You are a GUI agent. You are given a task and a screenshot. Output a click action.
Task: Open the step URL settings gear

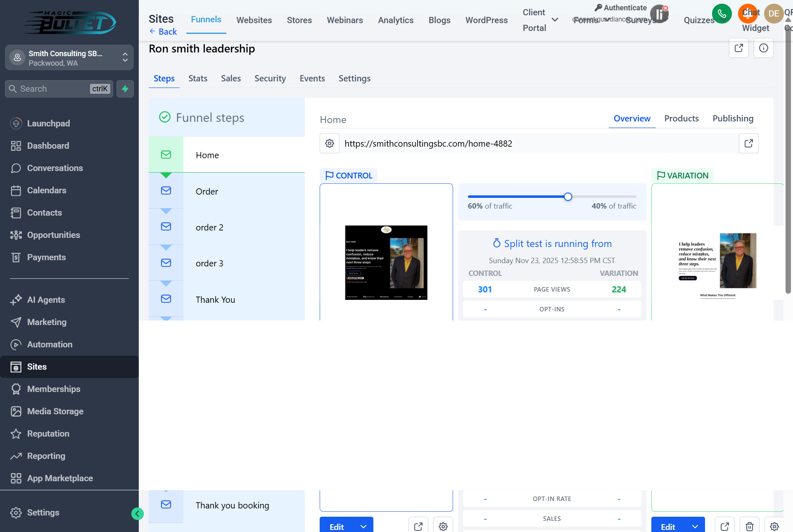330,143
